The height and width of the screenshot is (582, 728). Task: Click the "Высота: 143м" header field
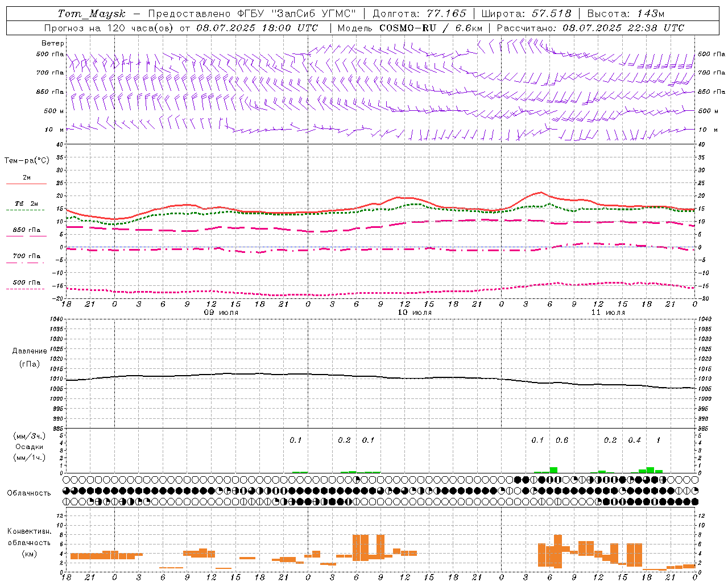coord(626,14)
